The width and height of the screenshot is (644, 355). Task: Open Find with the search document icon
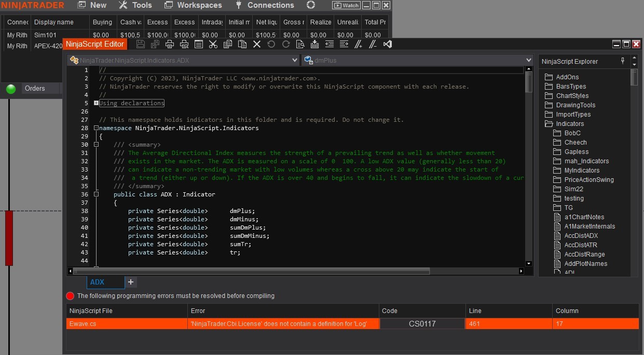tap(300, 45)
